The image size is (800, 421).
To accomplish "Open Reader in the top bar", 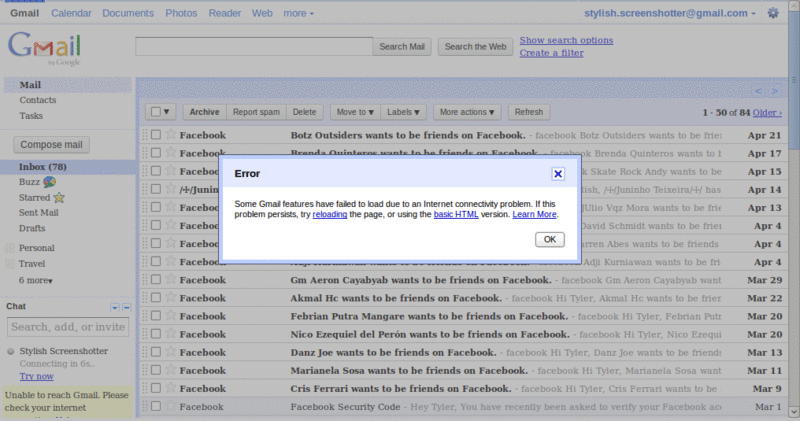I will pos(224,13).
